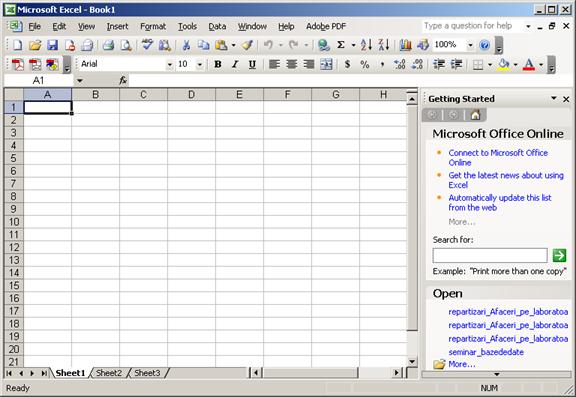Viewport: 576px width, 397px height.
Task: Open the Borders dropdown arrow
Action: (490, 65)
